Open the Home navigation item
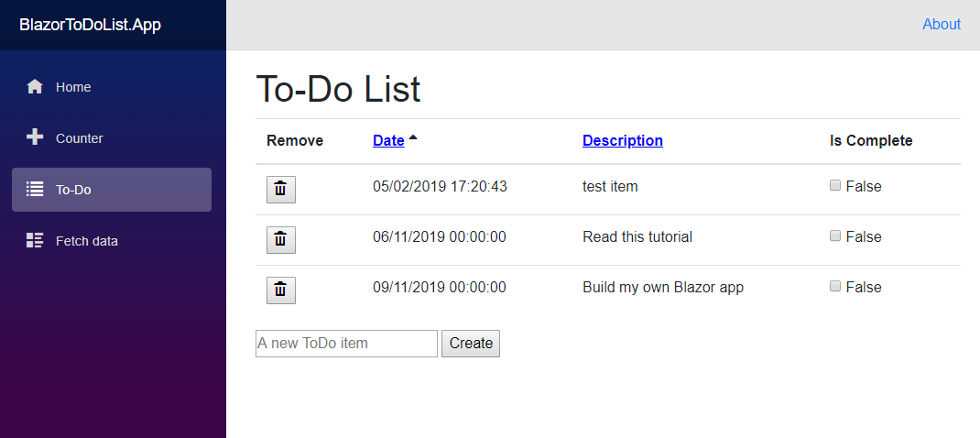The image size is (980, 438). (x=112, y=87)
